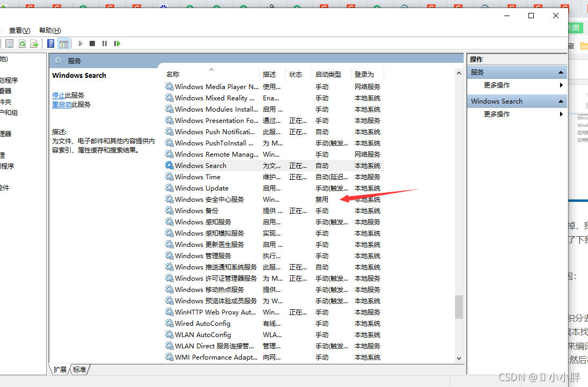Expand 更多操作 under Windows Search section

pyautogui.click(x=518, y=114)
